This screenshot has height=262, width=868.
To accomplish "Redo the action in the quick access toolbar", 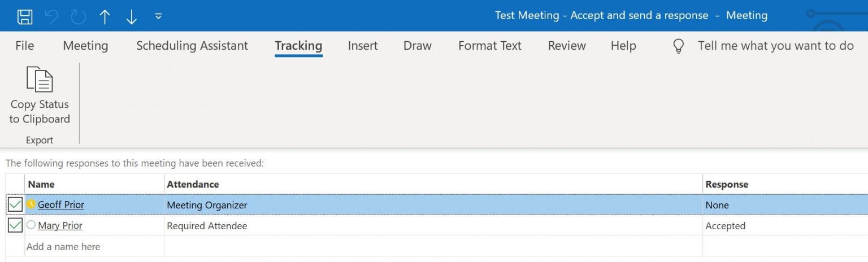I will (x=78, y=16).
